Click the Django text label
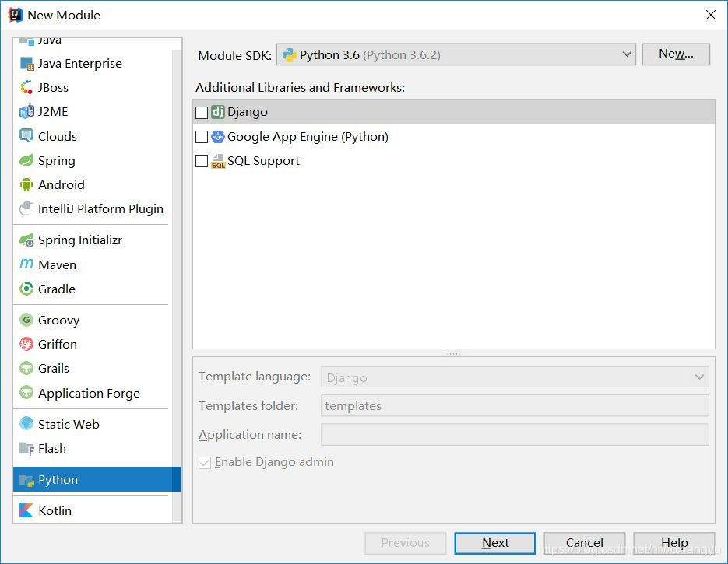 pos(247,112)
